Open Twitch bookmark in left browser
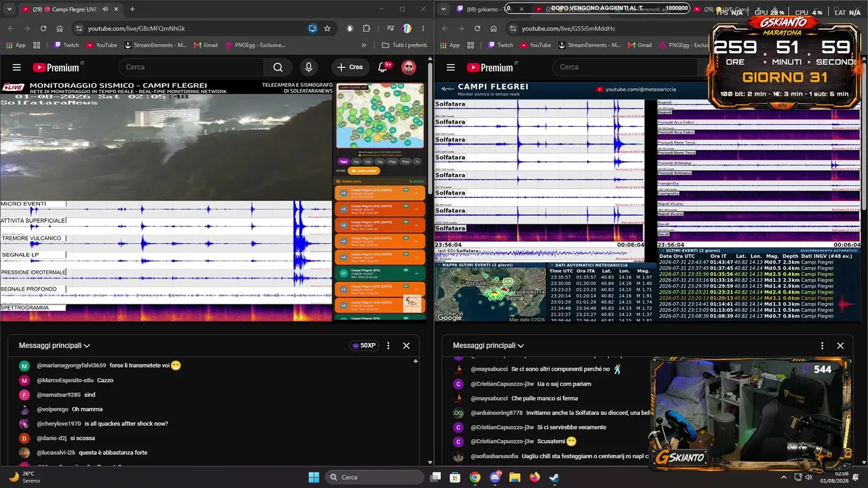The image size is (868, 488). pos(65,45)
